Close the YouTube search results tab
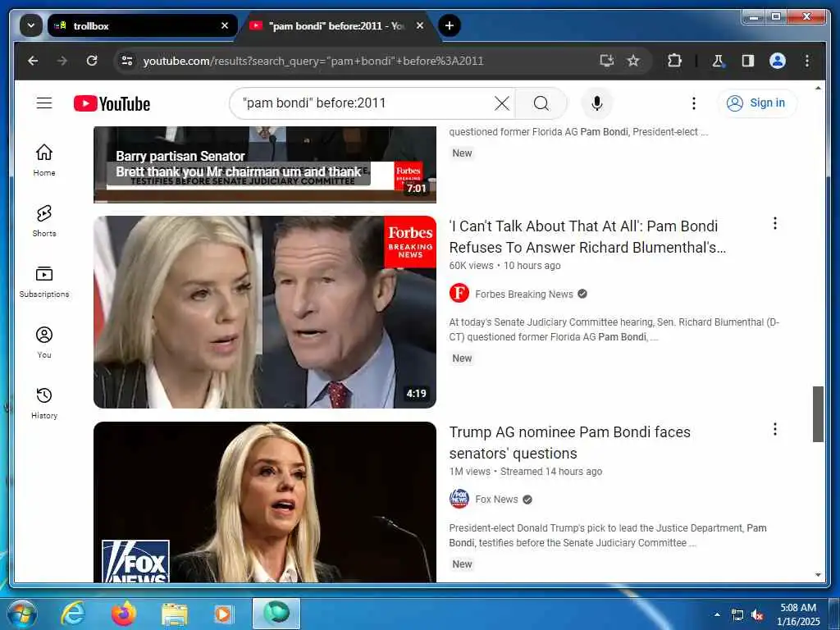 420,25
